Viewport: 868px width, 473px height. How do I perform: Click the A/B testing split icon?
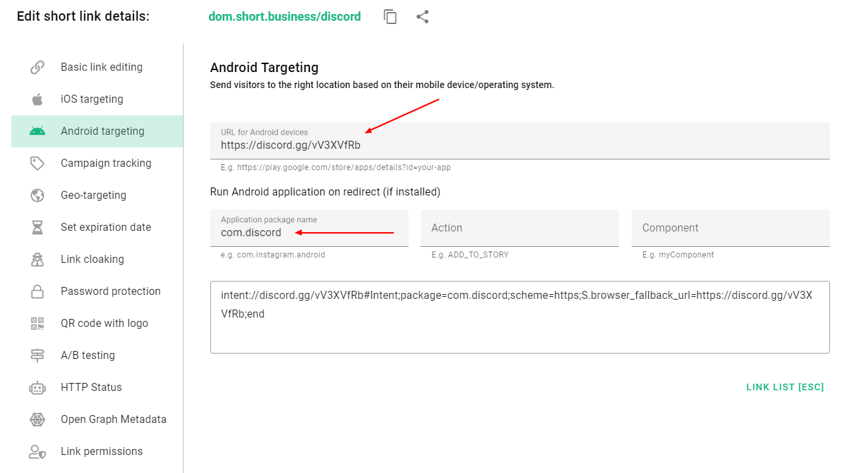pos(37,355)
